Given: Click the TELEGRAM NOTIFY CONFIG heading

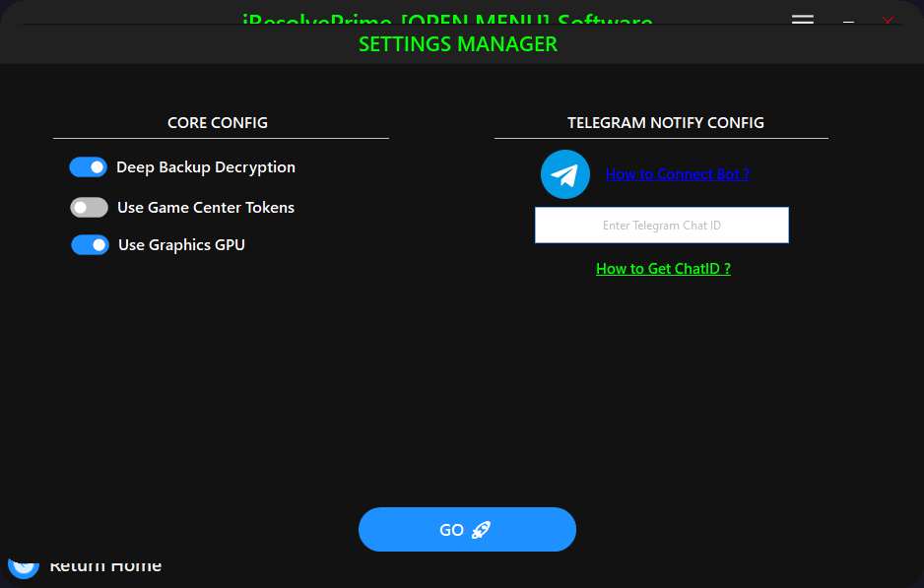Looking at the screenshot, I should [x=666, y=122].
